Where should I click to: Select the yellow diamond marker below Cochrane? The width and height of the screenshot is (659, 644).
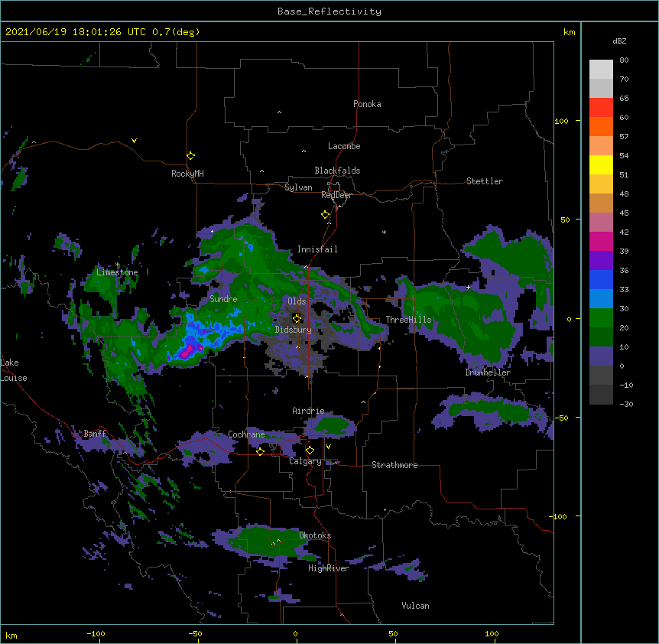pyautogui.click(x=260, y=451)
